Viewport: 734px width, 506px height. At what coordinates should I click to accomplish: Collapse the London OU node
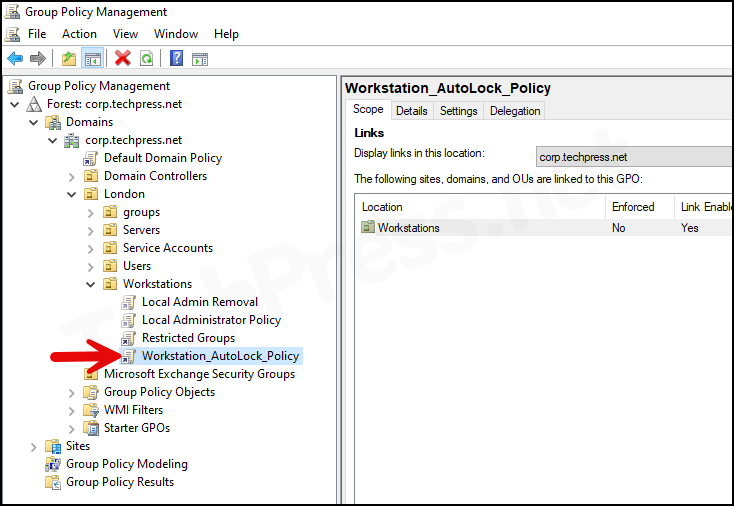[72, 194]
